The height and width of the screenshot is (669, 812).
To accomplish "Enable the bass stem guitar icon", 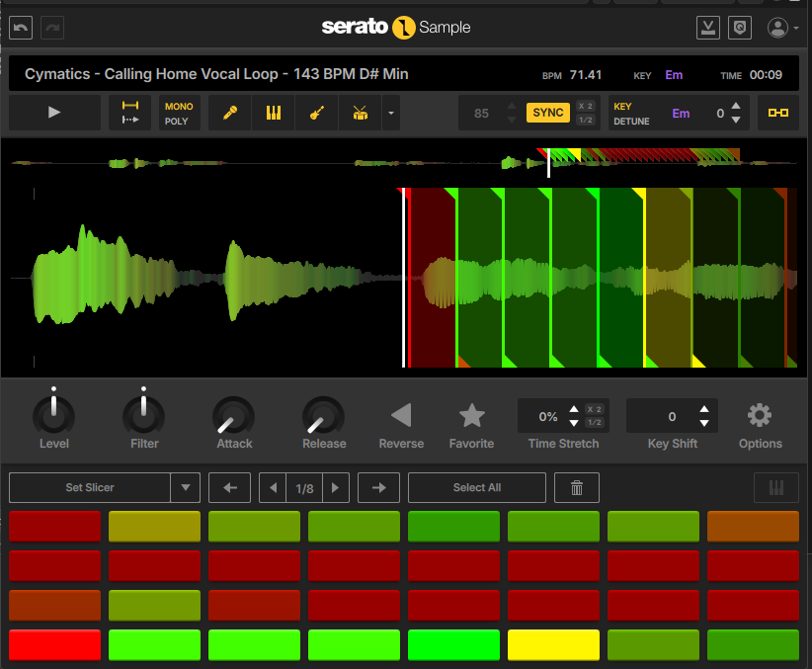I will [317, 113].
